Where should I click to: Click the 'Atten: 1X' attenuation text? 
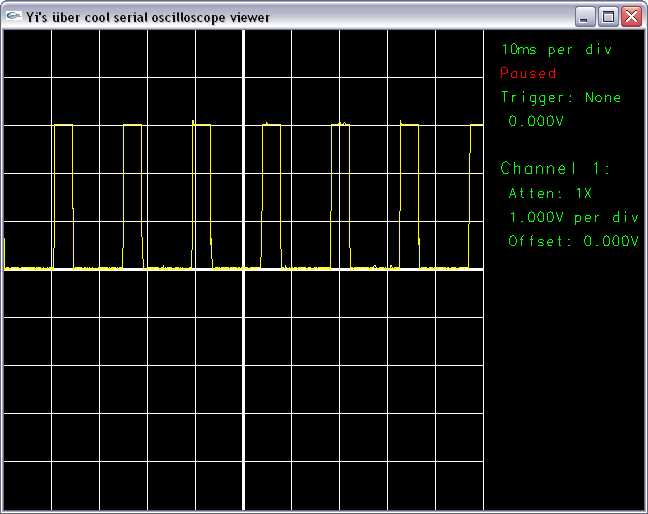(550, 193)
